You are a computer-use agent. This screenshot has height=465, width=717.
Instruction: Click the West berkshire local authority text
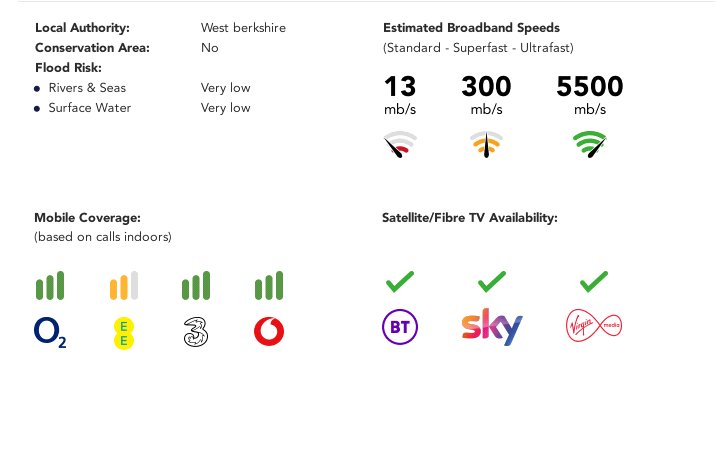243,27
